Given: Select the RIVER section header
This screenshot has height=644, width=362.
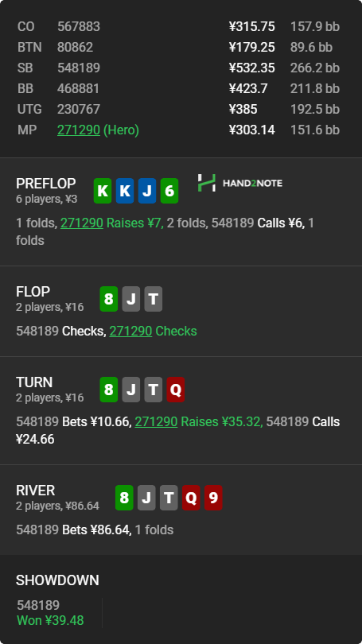Looking at the screenshot, I should pyautogui.click(x=35, y=491).
